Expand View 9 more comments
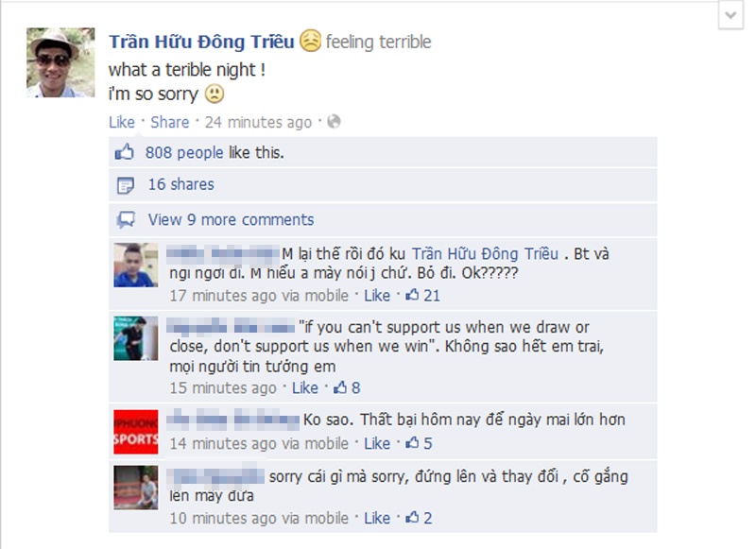 [231, 220]
